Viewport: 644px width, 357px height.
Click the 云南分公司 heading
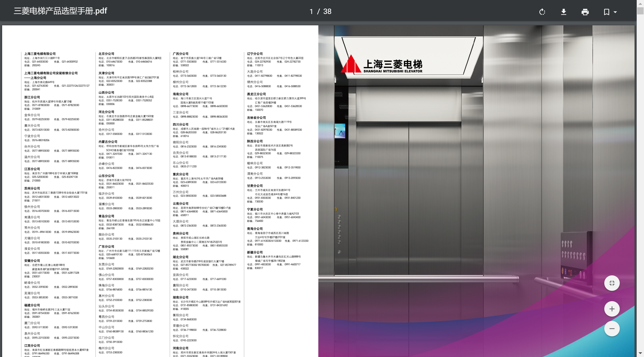point(181,204)
